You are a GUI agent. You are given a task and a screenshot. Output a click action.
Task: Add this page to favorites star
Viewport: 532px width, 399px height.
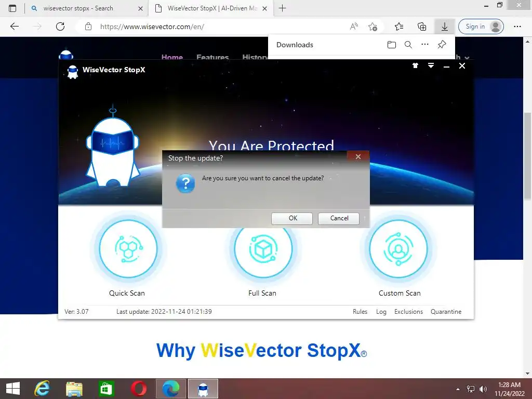pyautogui.click(x=373, y=26)
